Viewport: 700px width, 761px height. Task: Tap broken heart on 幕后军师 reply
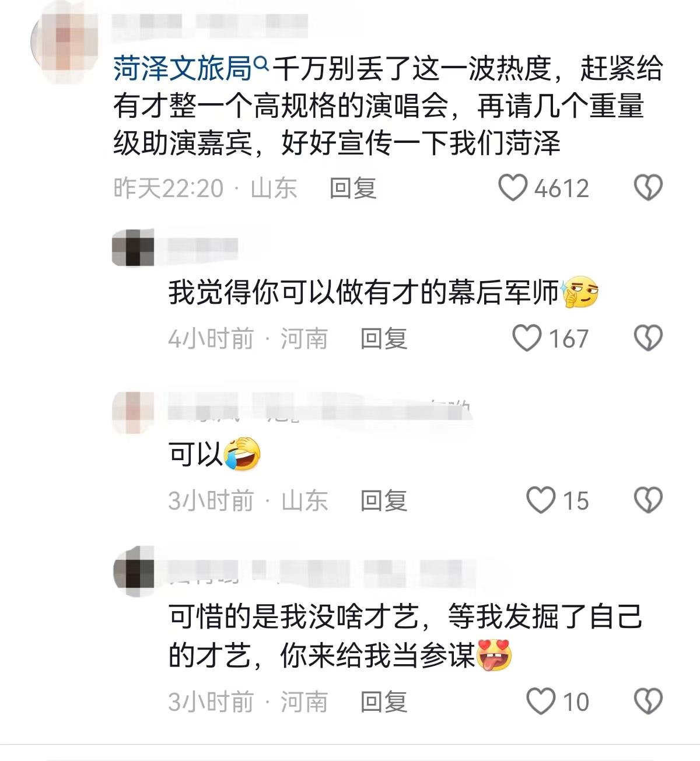click(648, 338)
